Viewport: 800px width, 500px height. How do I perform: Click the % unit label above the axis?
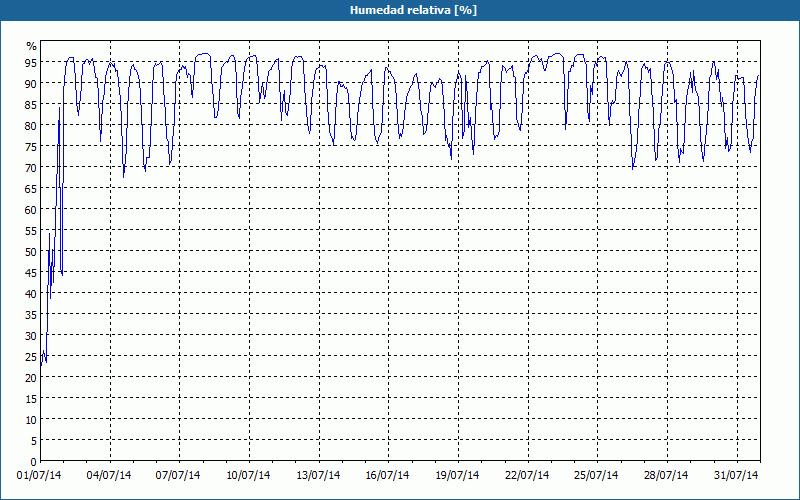point(32,46)
